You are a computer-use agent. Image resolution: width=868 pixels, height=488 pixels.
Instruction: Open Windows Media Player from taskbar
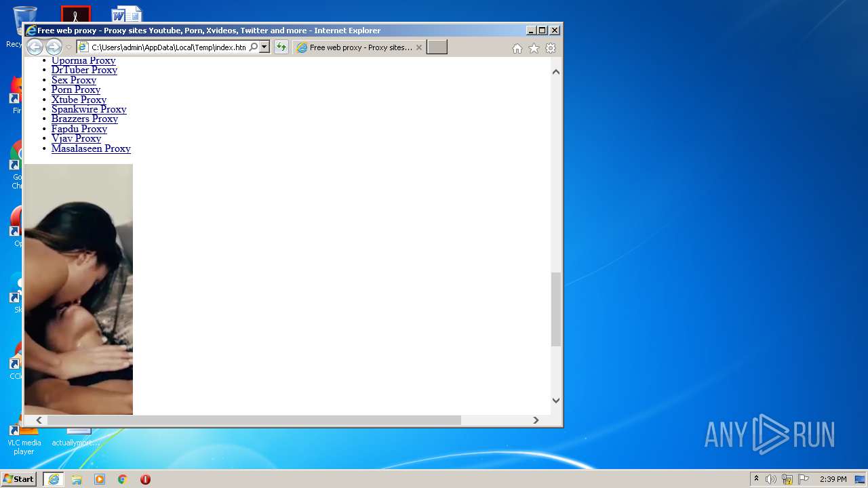coord(100,479)
